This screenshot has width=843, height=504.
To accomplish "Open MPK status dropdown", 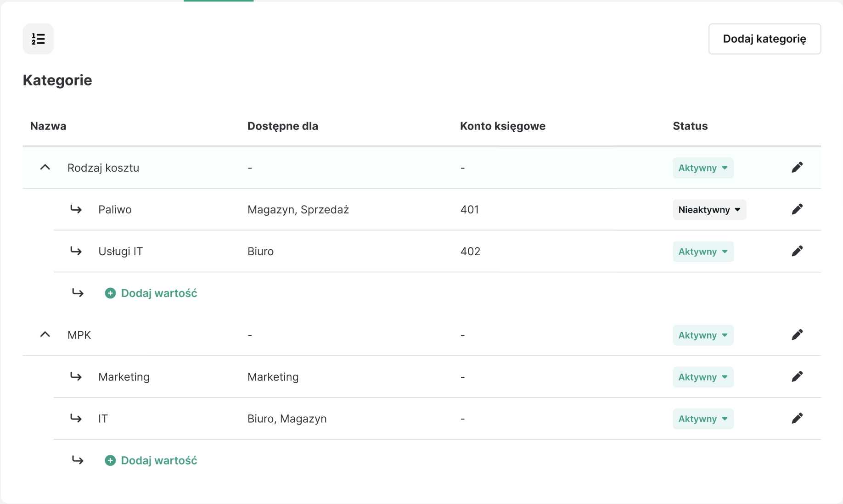I will pyautogui.click(x=703, y=335).
